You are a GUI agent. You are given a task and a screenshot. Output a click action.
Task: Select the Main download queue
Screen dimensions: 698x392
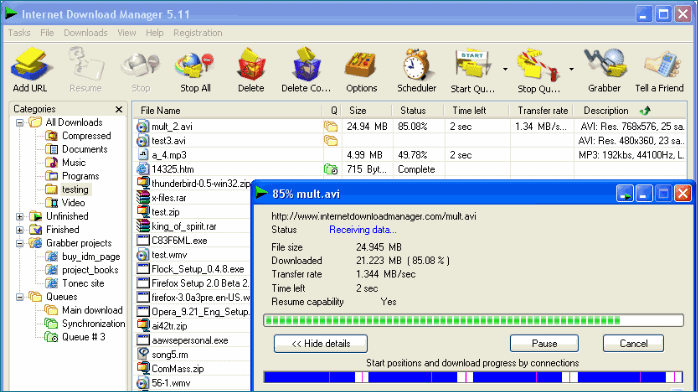84,310
